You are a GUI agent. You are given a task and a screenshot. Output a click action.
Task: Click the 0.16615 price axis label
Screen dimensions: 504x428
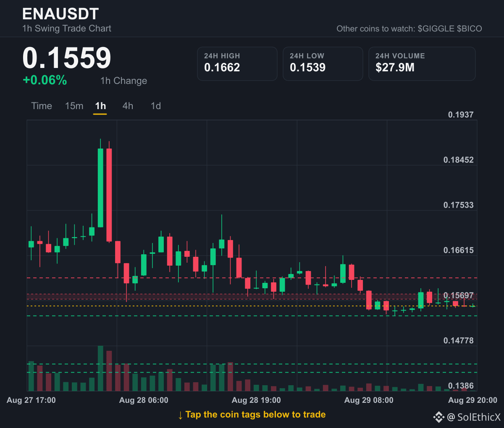(458, 251)
